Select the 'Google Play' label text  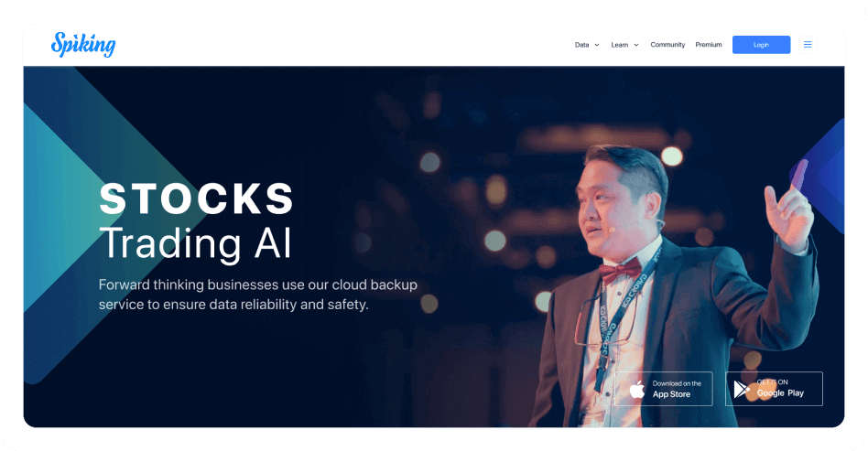tap(780, 392)
